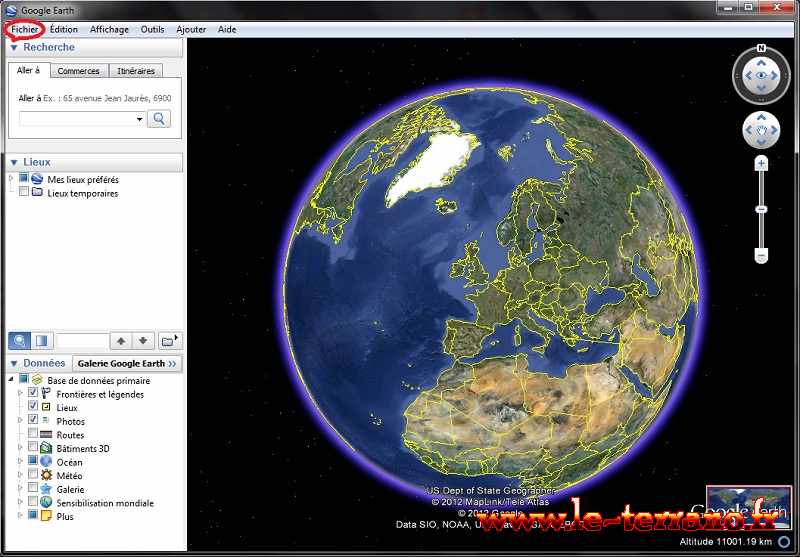This screenshot has width=800, height=557.
Task: Click the search places magnifier icon in Lieux toolbar
Action: (19, 340)
